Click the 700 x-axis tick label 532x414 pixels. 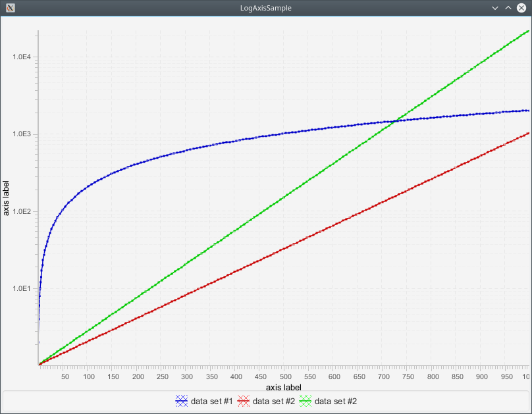coord(384,376)
